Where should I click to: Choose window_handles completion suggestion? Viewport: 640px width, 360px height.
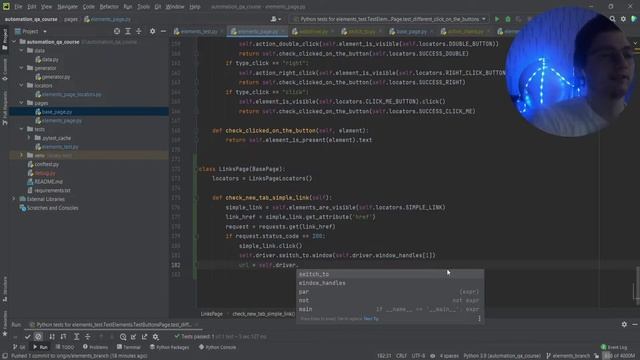click(389, 283)
